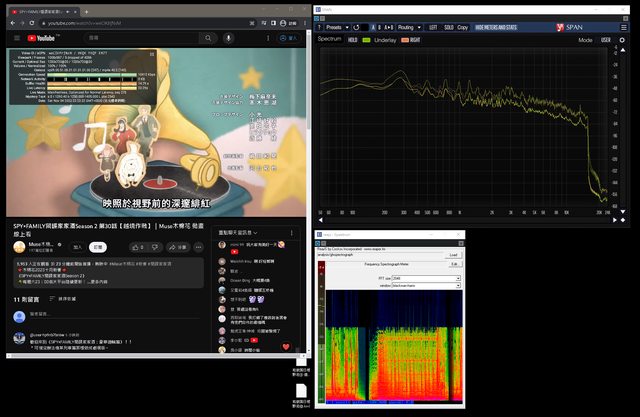Open SPAN LEFT channel selector
This screenshot has width=640, height=417.
(433, 27)
